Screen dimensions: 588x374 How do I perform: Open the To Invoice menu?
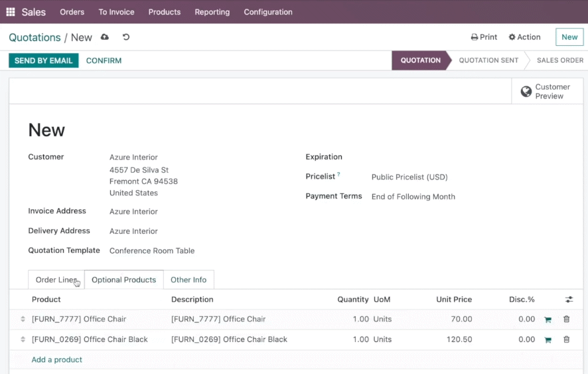(x=116, y=12)
